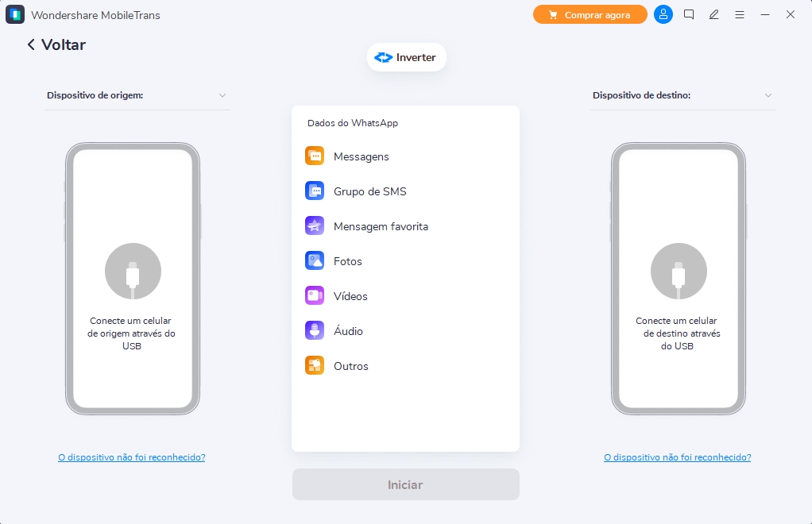This screenshot has height=524, width=812.
Task: Click the Outros category icon
Action: 315,366
